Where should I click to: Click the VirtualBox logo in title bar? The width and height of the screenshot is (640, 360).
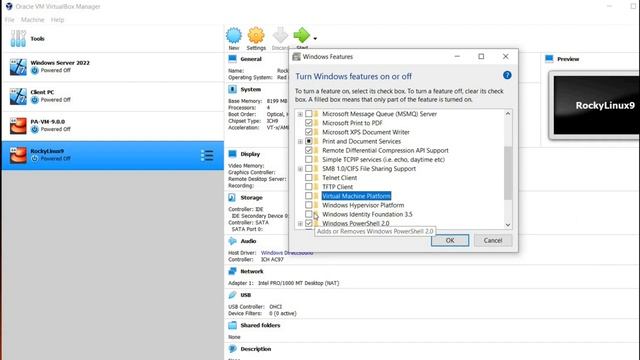tap(9, 7)
